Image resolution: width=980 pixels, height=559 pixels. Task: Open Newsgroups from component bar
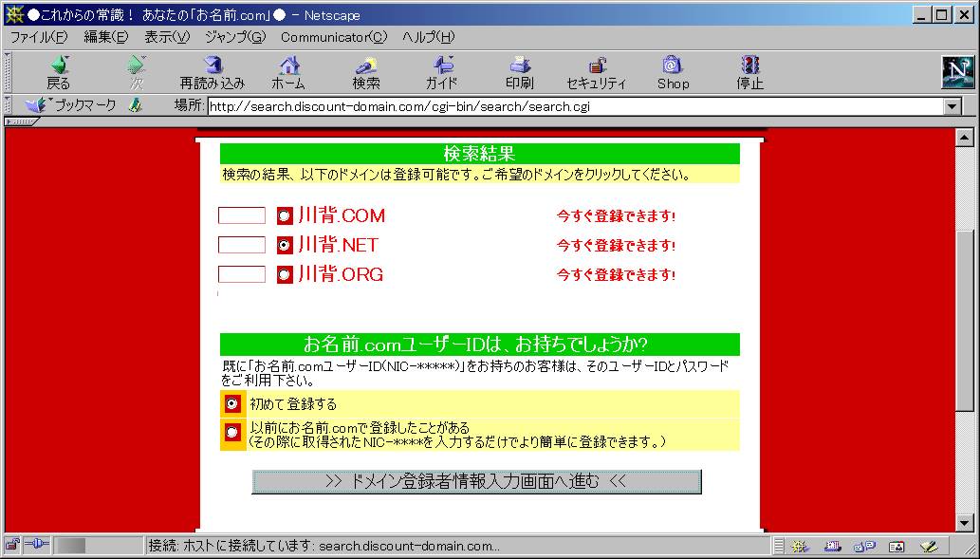point(864,546)
